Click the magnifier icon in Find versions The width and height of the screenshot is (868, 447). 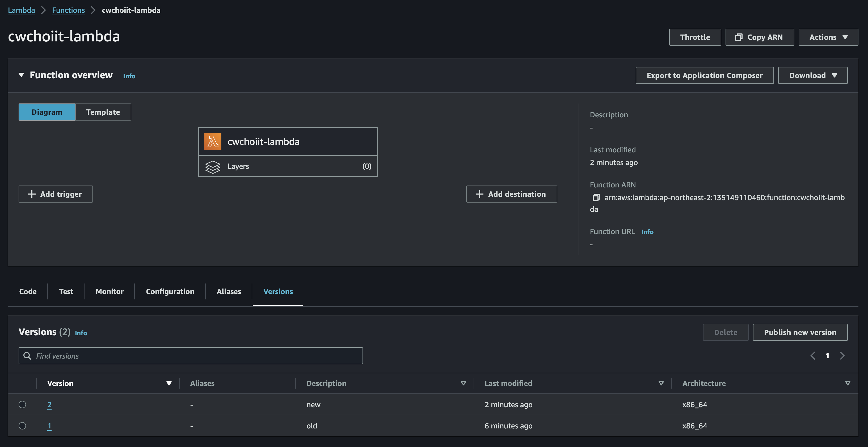point(27,356)
